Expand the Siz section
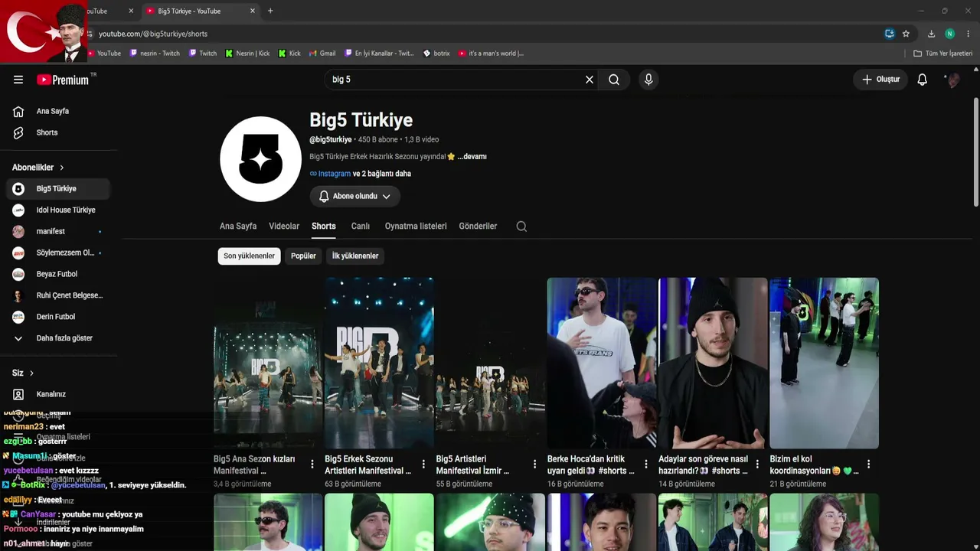980x551 pixels. tap(23, 373)
